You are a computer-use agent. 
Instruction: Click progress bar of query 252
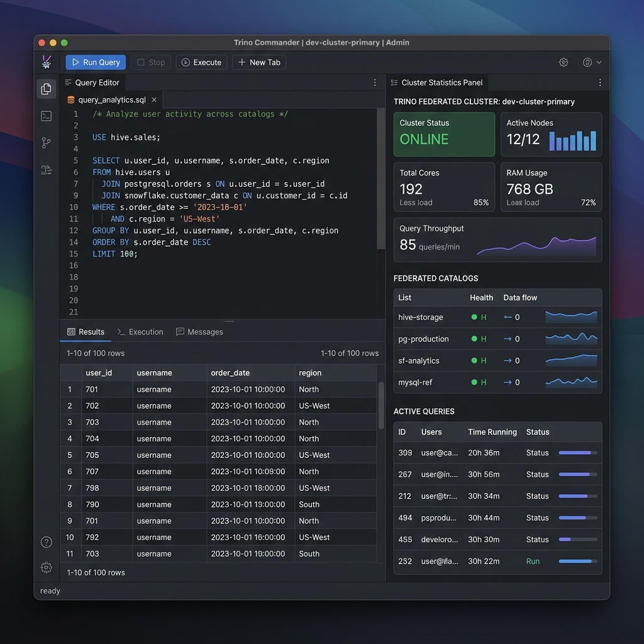pos(578,561)
